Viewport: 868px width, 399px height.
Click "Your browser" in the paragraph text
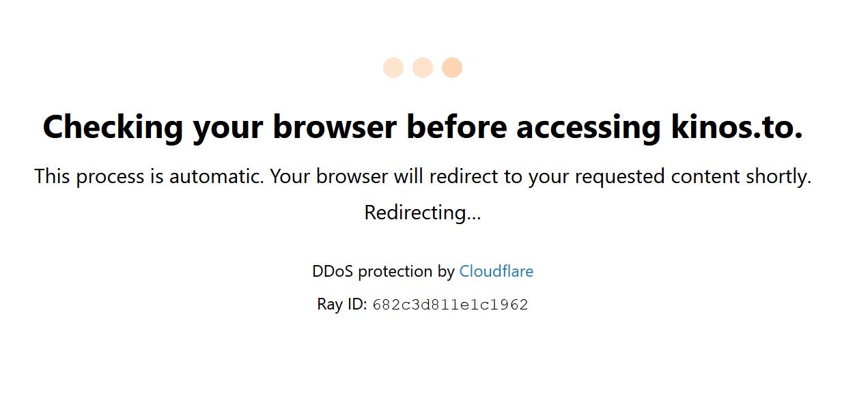(328, 176)
